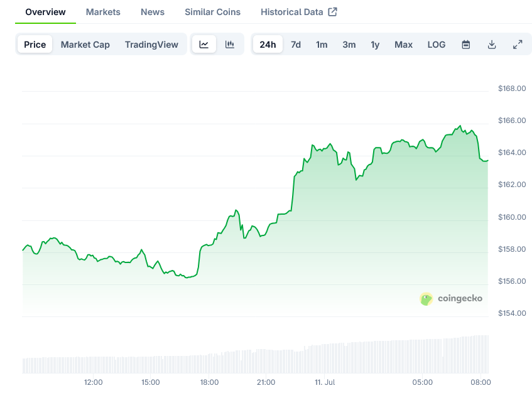Open the News tab
Image resolution: width=532 pixels, height=393 pixels.
(153, 12)
